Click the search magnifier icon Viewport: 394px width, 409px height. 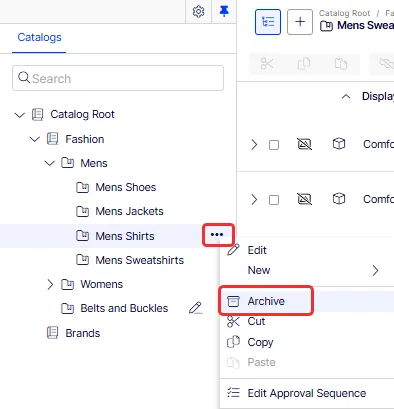coord(24,78)
